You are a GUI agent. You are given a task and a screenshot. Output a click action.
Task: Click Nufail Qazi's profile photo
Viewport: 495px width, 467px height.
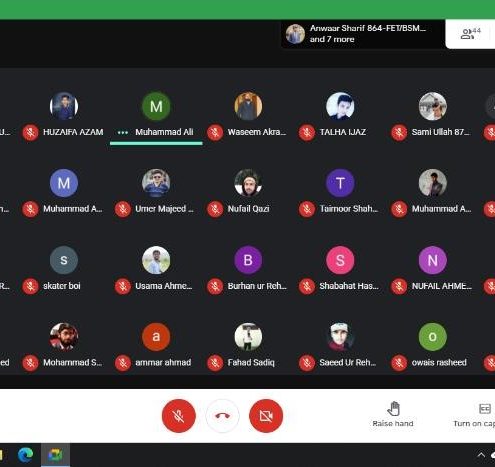tap(248, 183)
